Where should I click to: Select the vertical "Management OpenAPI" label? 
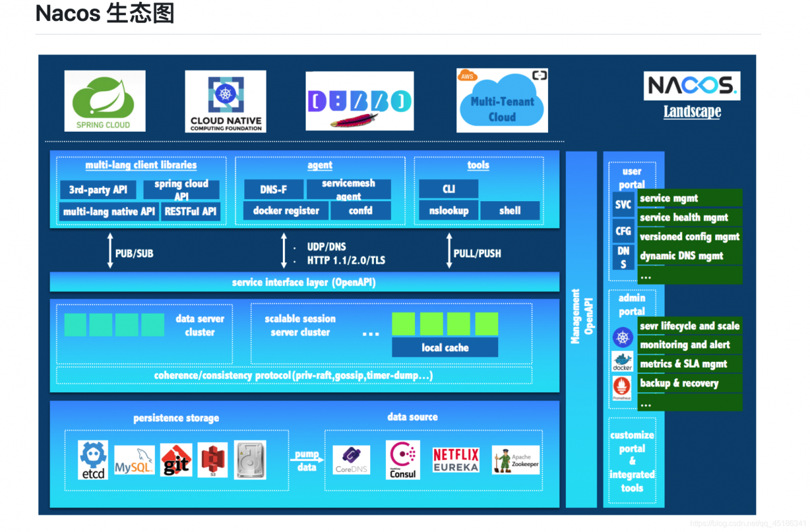coord(581,316)
